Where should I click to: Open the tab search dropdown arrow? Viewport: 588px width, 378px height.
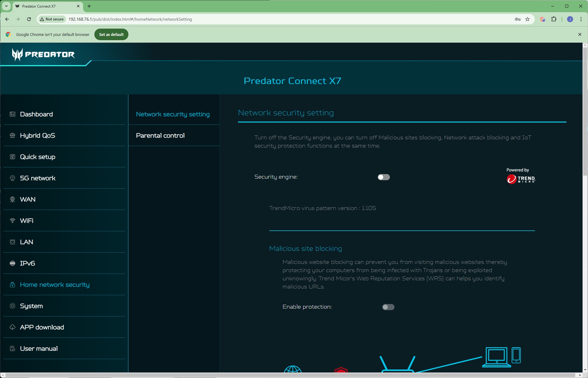pos(6,6)
